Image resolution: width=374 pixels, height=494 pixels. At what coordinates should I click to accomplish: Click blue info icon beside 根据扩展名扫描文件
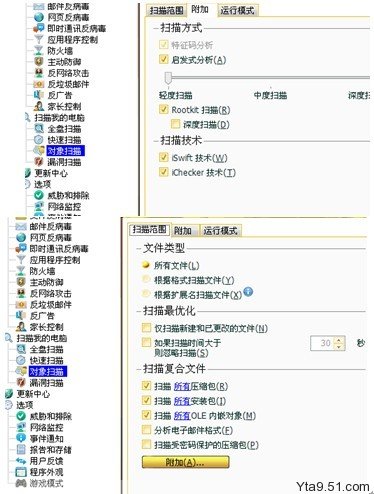(x=248, y=292)
